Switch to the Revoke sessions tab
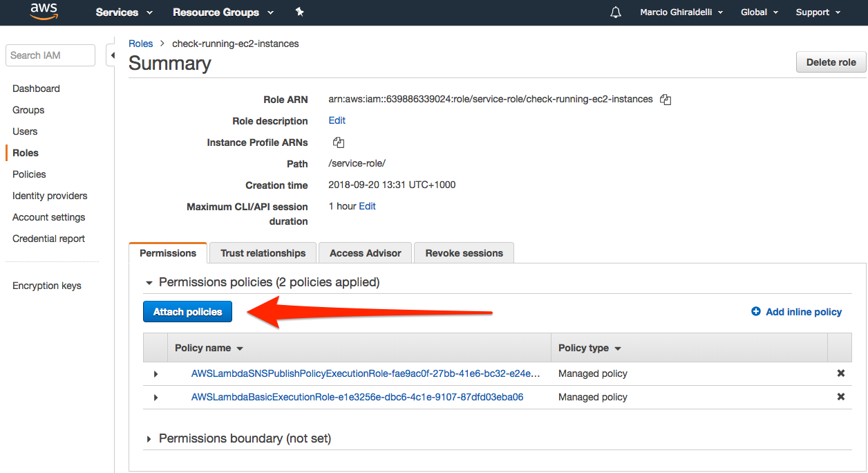 tap(464, 253)
